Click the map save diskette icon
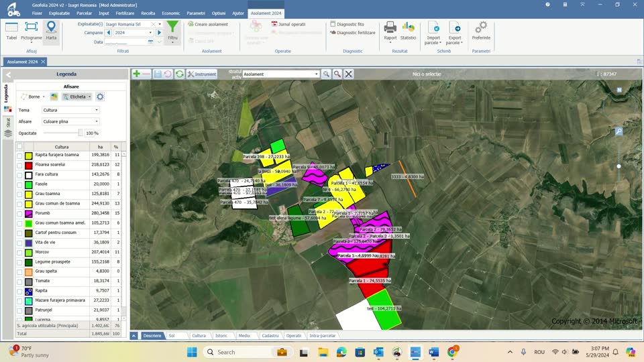The width and height of the screenshot is (644, 362). (x=157, y=74)
